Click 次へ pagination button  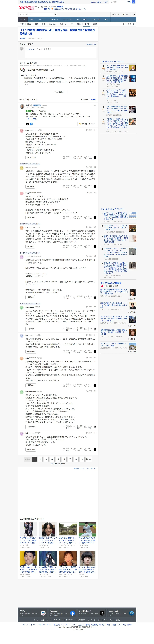tap(89, 459)
